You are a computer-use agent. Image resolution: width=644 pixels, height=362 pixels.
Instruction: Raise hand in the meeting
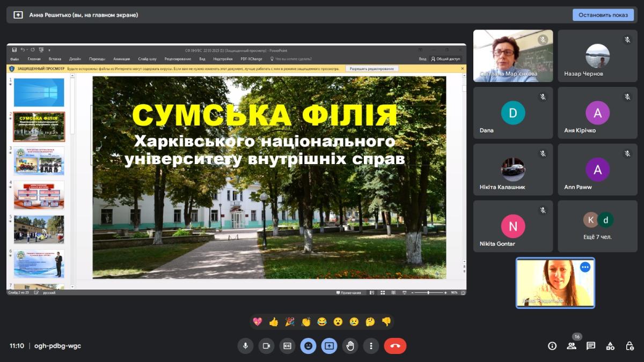[350, 346]
